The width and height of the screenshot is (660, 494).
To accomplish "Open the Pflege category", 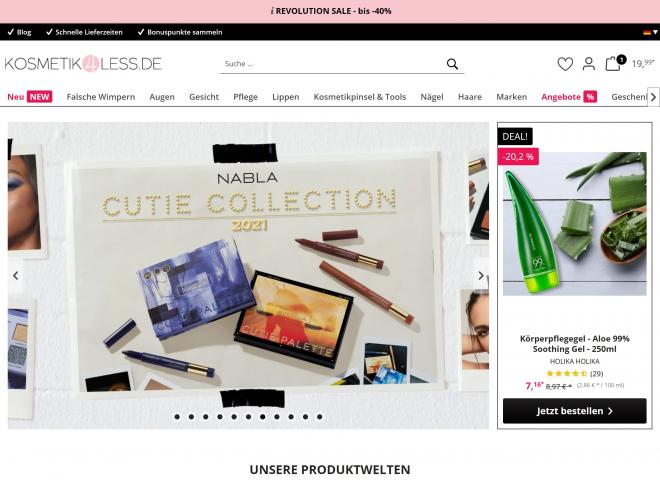I will coord(245,97).
